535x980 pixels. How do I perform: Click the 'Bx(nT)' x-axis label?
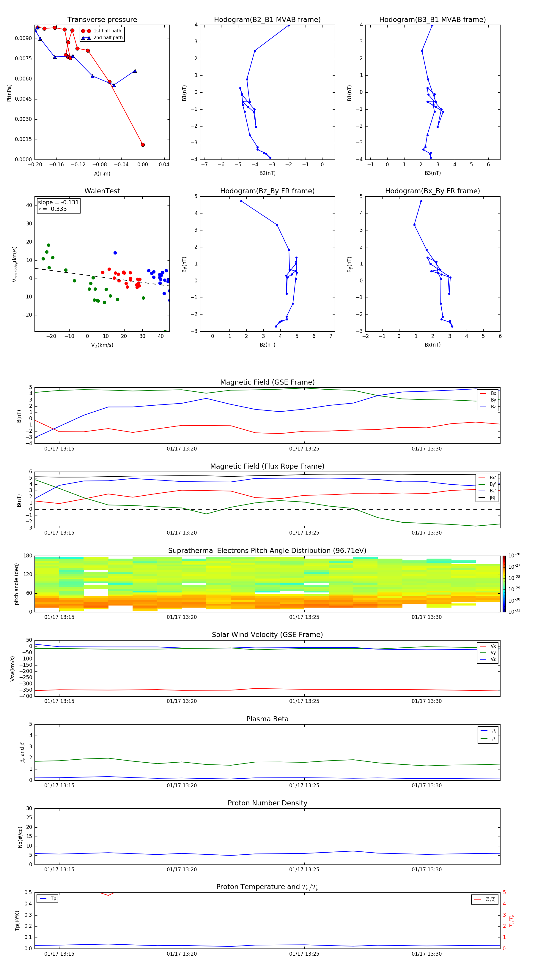[x=432, y=345]
